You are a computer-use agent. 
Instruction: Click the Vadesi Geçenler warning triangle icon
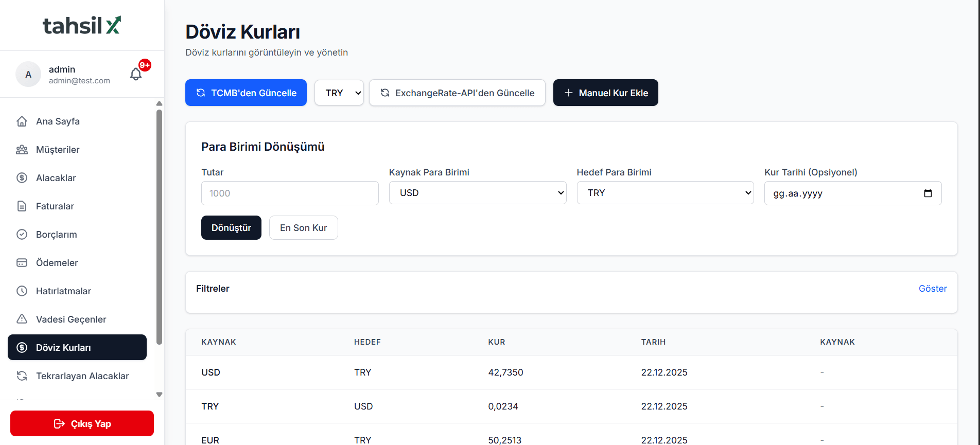(22, 319)
